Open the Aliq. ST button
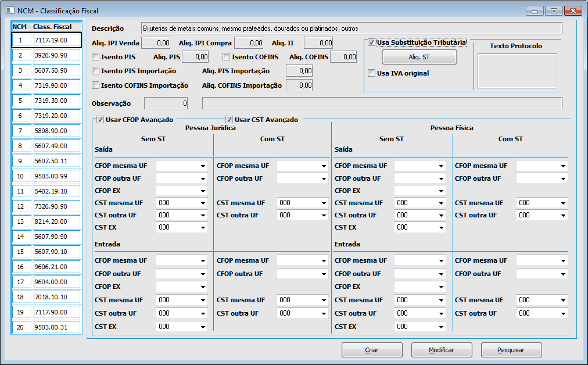 [x=419, y=57]
